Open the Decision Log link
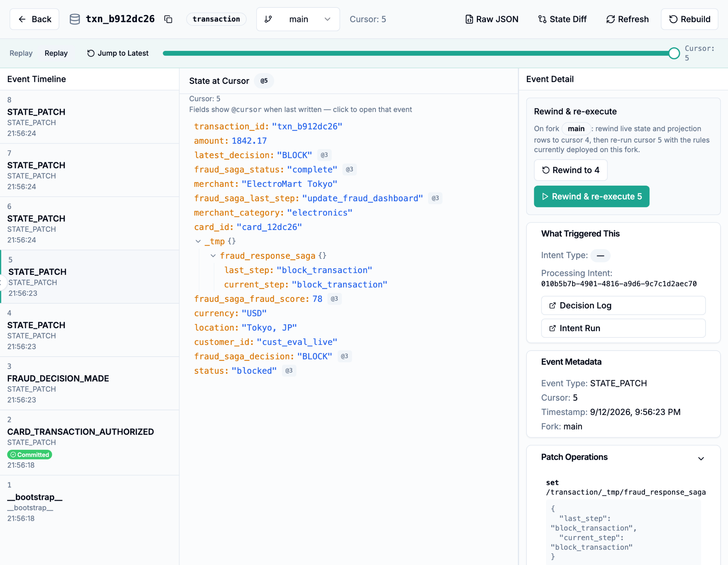The image size is (728, 565). (x=623, y=305)
